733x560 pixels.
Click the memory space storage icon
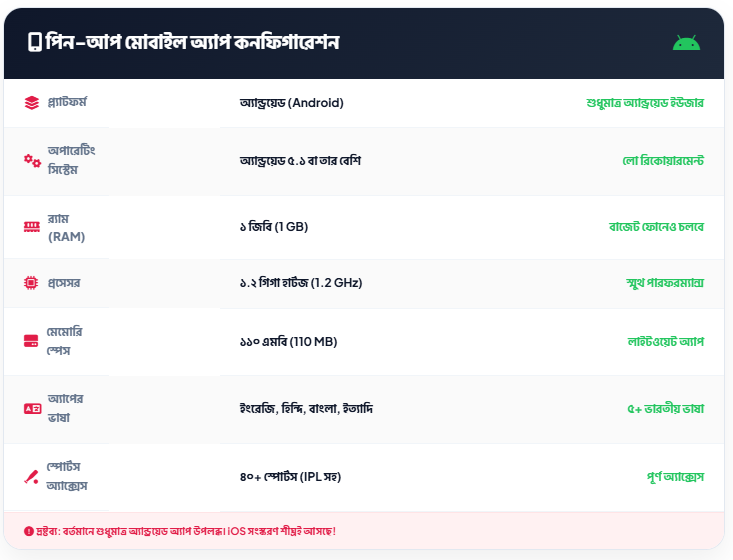click(32, 341)
